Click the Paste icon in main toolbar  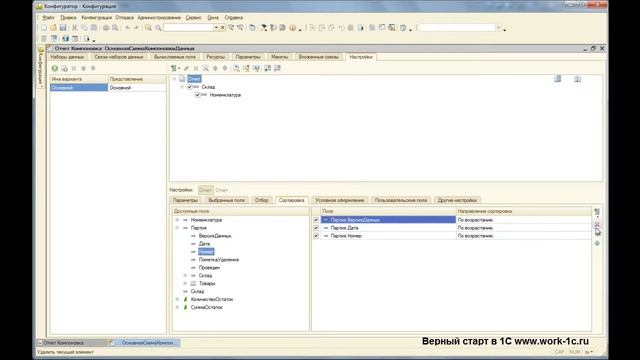(94, 28)
